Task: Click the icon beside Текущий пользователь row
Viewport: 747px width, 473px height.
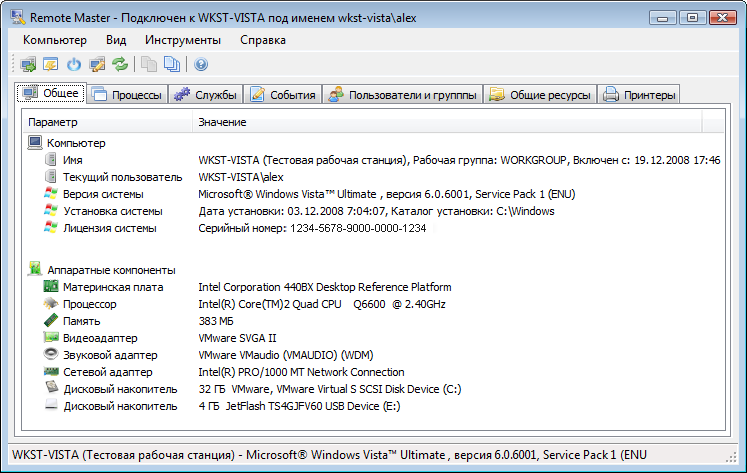Action: pos(50,177)
